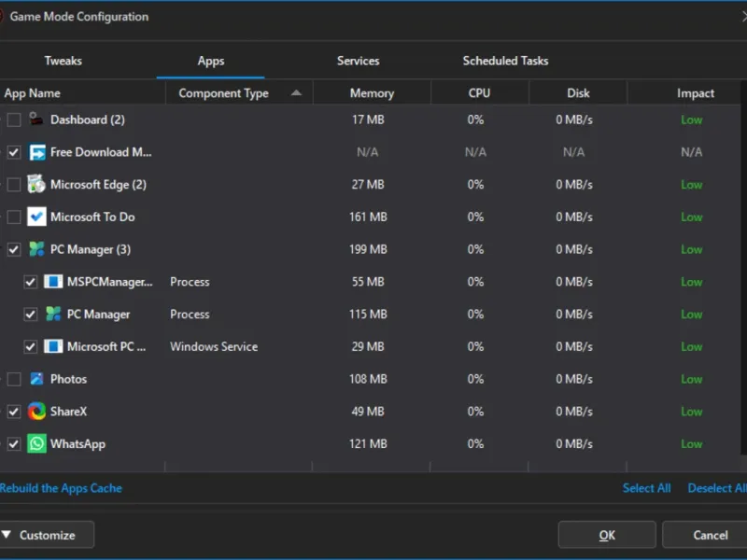Click the N/A impact value
Screen dimensions: 747x560
click(x=691, y=152)
